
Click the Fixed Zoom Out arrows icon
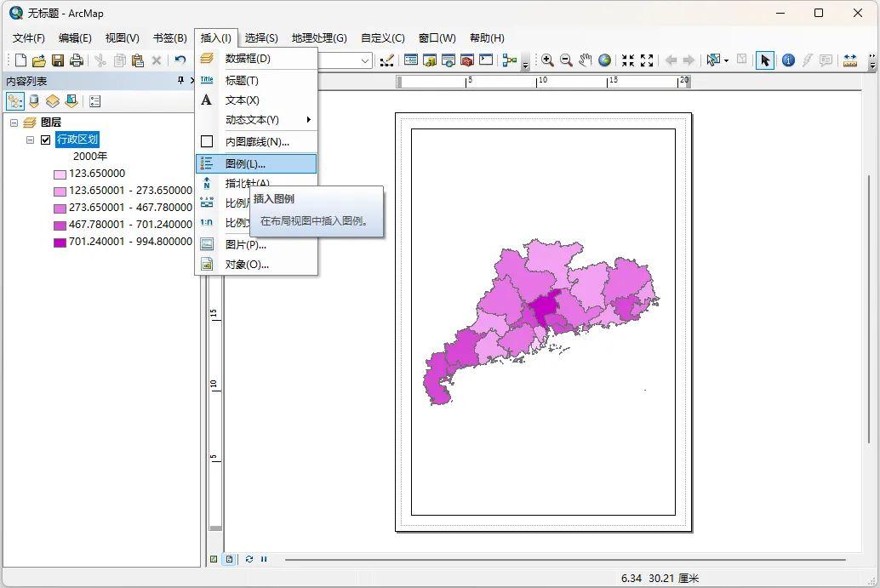(x=647, y=60)
